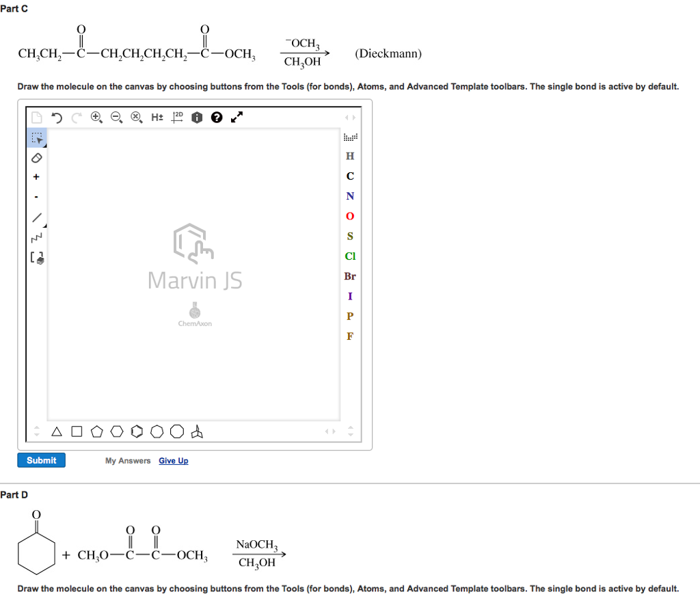Select the bromine atom Br
The height and width of the screenshot is (601, 700).
pos(350,276)
